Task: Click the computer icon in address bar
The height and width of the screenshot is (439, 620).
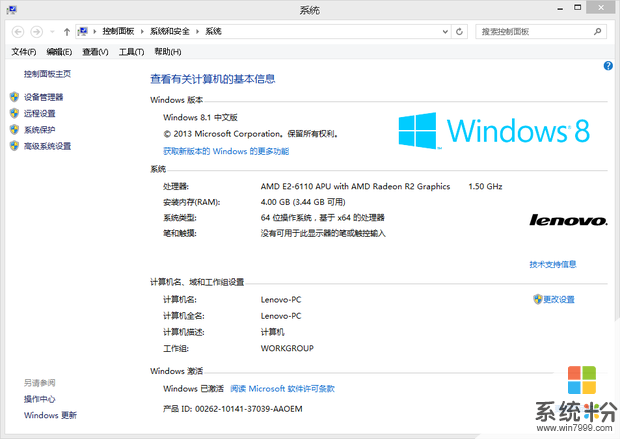Action: tap(83, 31)
